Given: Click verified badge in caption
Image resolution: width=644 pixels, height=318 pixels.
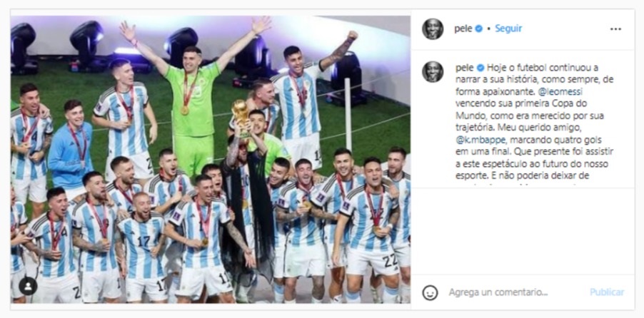Looking at the screenshot, I should 480,68.
